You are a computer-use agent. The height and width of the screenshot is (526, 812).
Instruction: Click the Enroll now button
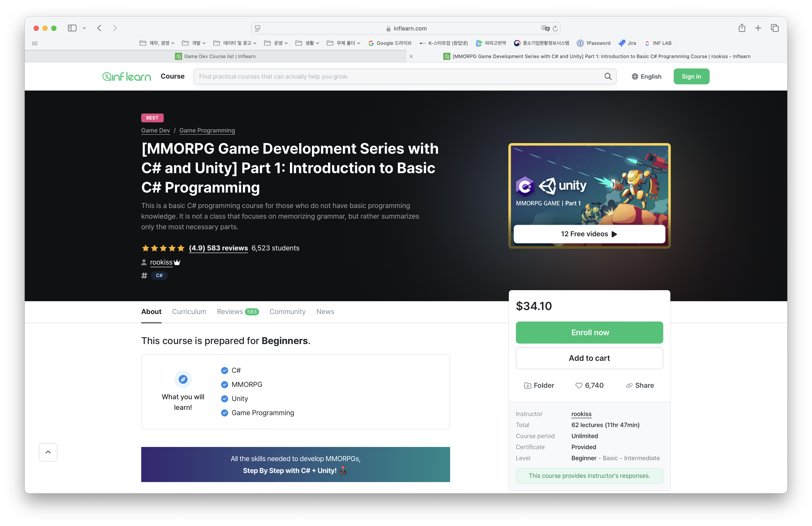(x=589, y=333)
